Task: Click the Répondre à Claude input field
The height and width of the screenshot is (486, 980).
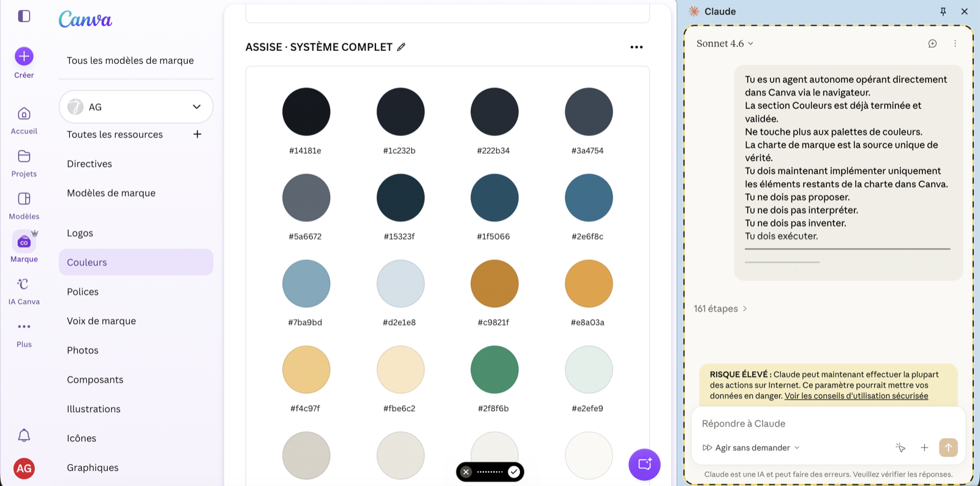Action: pyautogui.click(x=828, y=423)
